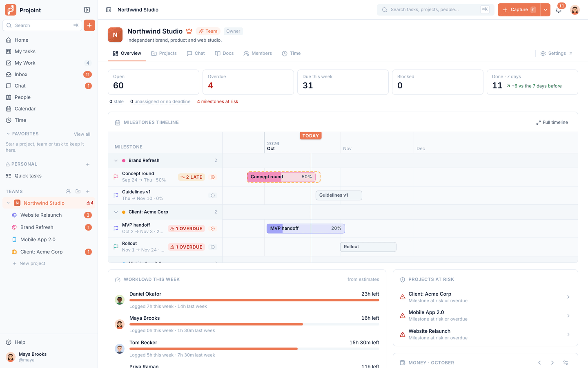Open the Help item in the sidebar
Screen dimensions: 588x368
pos(49,342)
